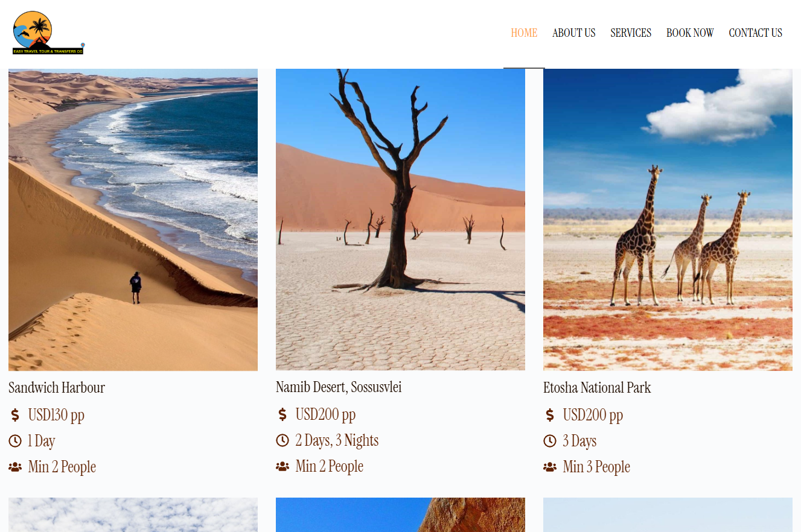Viewport: 801px width, 532px height.
Task: Click people icon under Namib Desert card
Action: [x=282, y=466]
